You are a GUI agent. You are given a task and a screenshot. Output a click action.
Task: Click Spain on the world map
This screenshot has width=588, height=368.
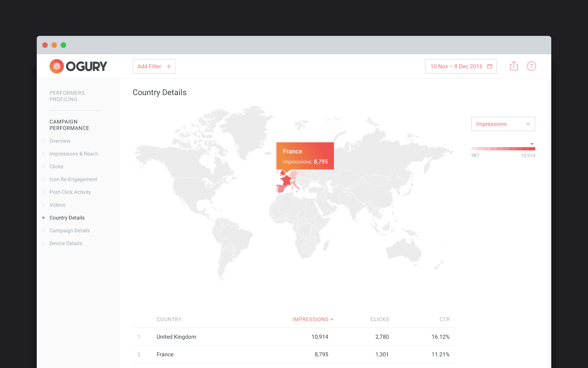281,188
